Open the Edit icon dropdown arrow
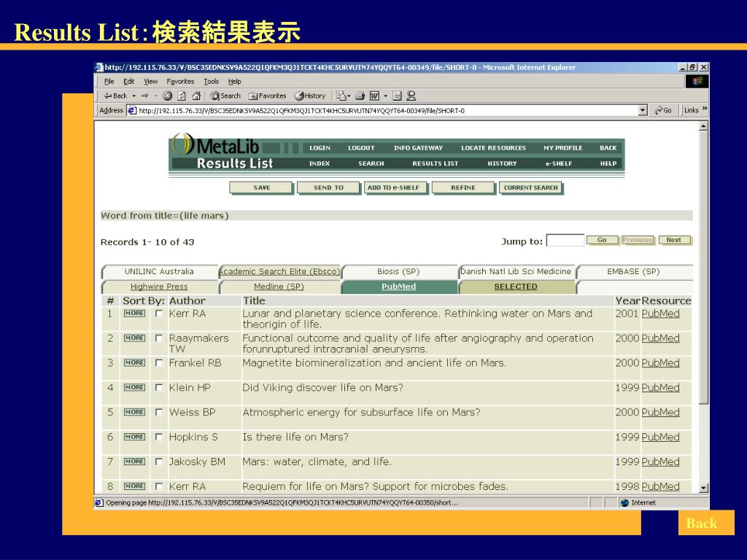 coord(385,96)
